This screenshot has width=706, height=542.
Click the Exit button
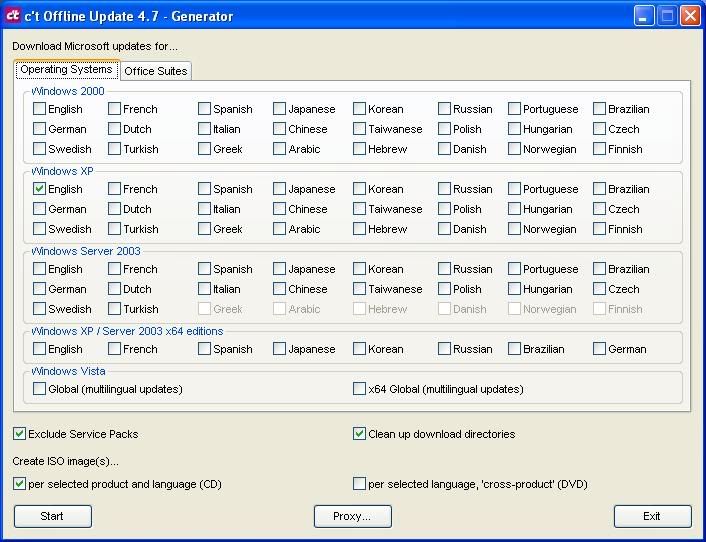(652, 516)
